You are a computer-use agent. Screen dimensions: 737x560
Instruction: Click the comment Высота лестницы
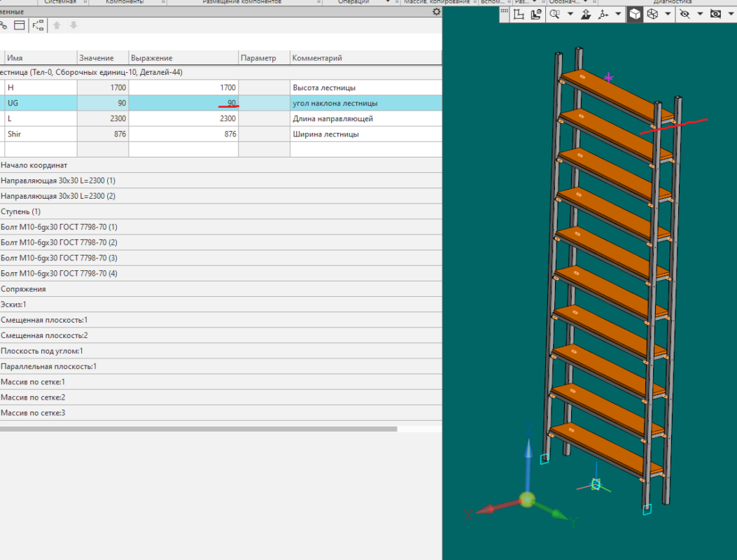(324, 87)
